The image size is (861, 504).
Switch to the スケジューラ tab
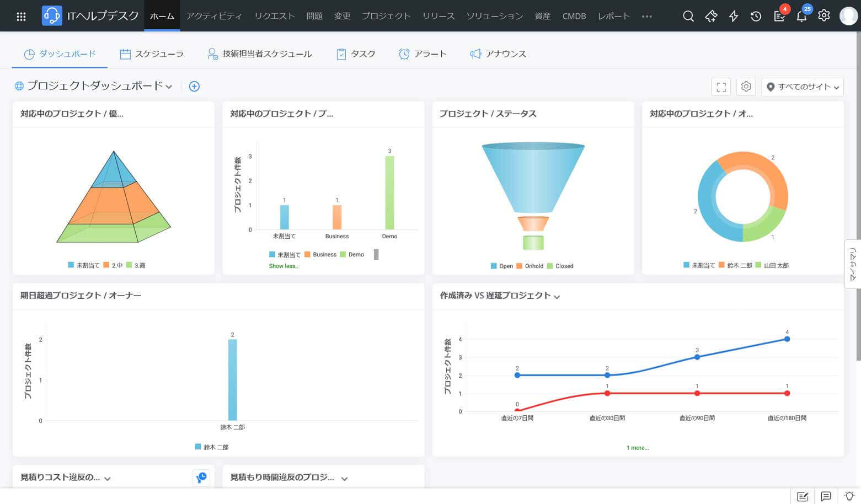[152, 53]
